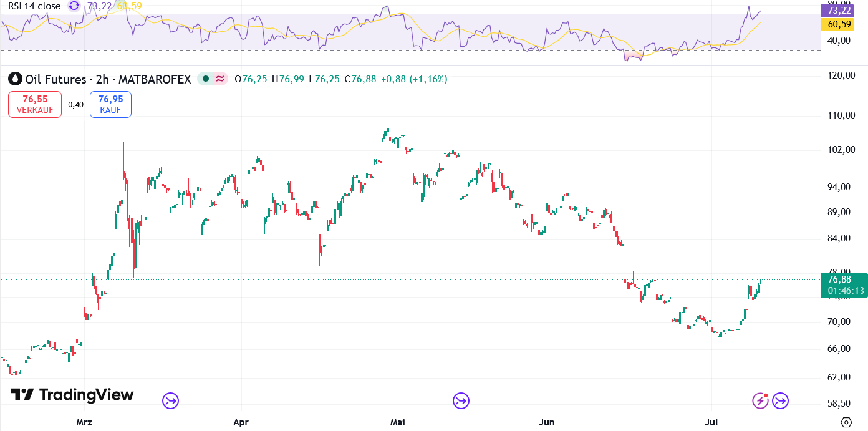This screenshot has height=431, width=868.
Task: Click the Mrz label on time axis
Action: pos(84,422)
